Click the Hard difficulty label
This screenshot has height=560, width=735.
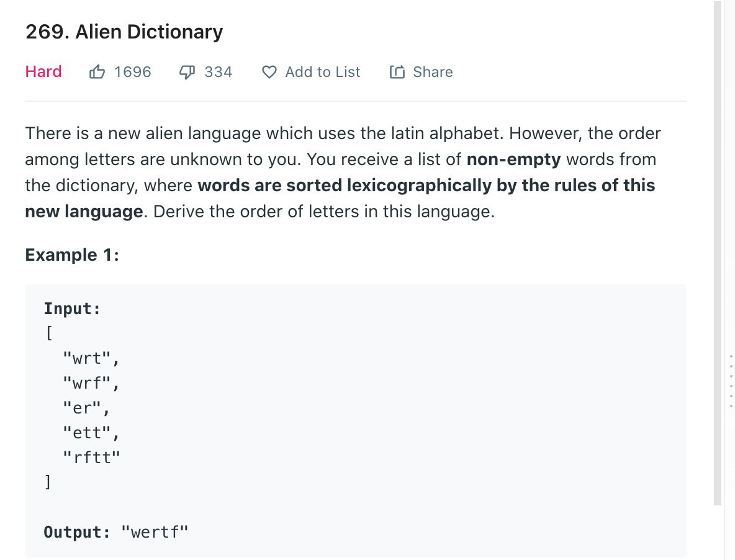point(43,71)
